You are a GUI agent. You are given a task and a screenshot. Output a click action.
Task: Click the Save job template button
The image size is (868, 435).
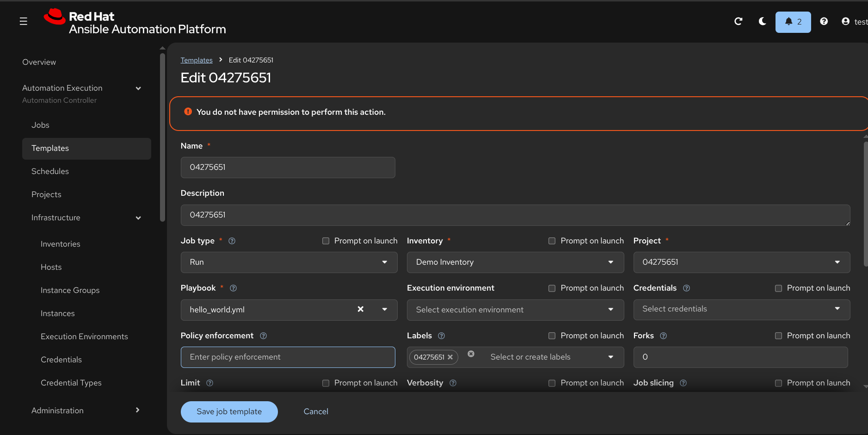[x=229, y=411]
